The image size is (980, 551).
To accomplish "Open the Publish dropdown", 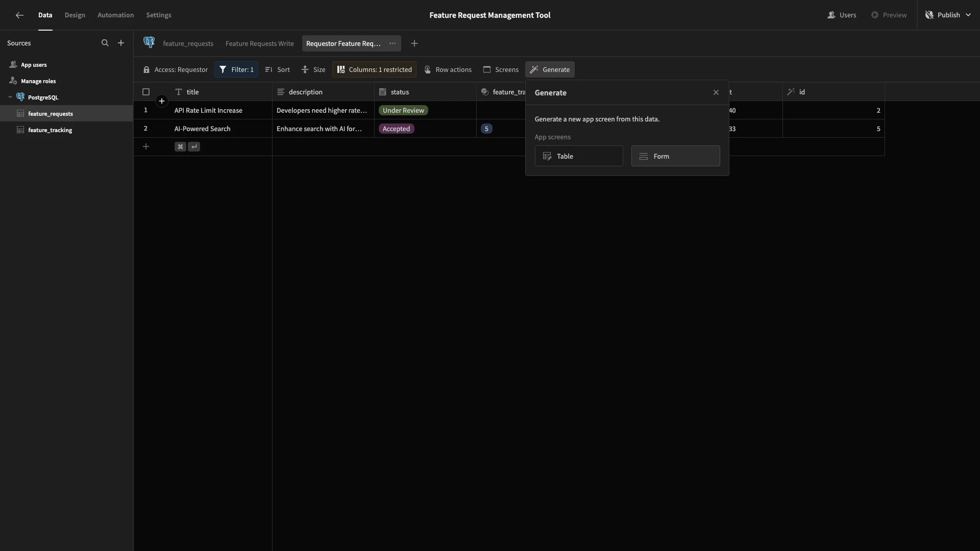I will coord(948,15).
